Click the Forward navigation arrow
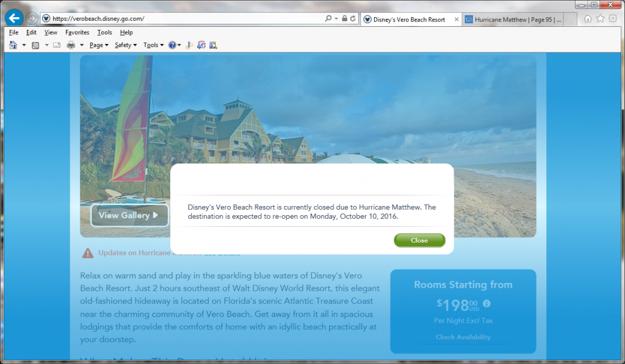This screenshot has height=364, width=625. point(32,18)
